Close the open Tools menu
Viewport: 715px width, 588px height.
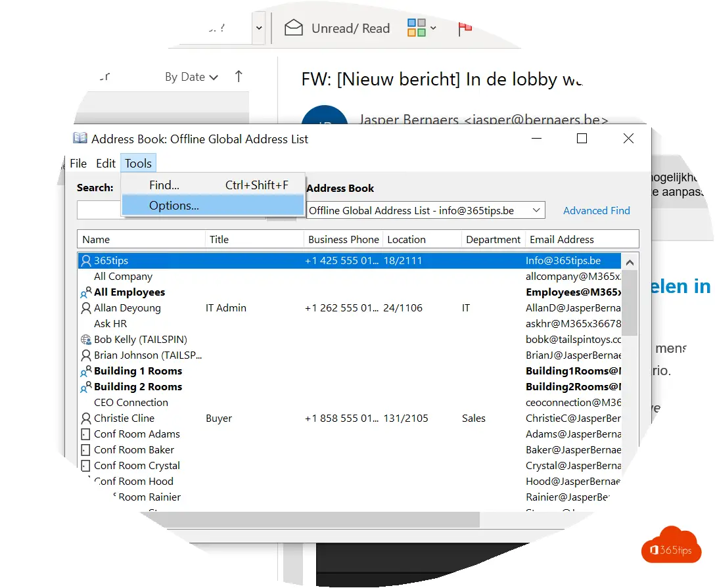[139, 163]
